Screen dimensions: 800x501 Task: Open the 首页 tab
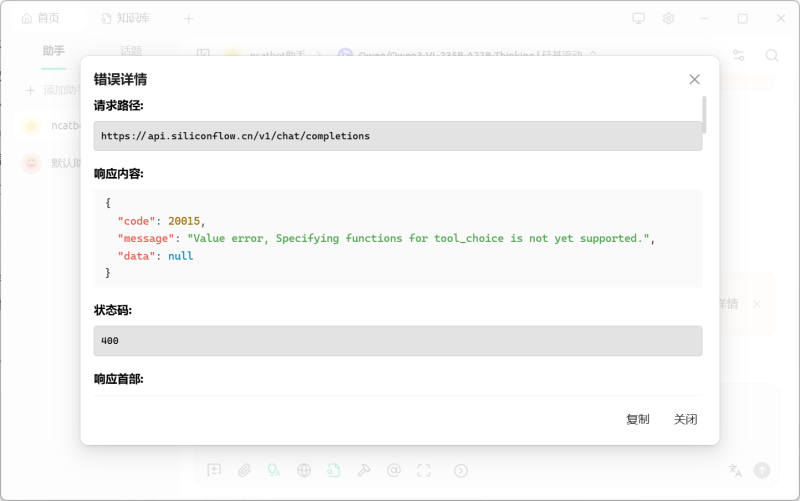41,18
